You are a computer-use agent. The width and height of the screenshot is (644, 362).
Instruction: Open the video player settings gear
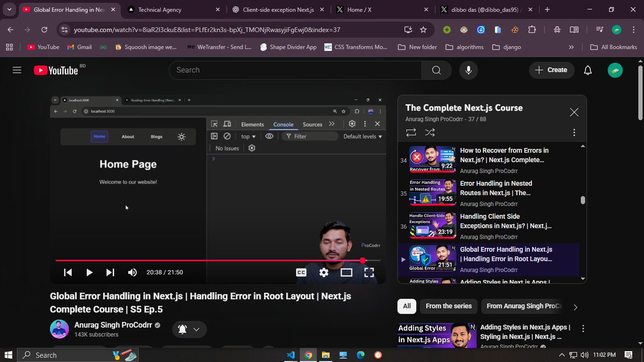pos(324,272)
